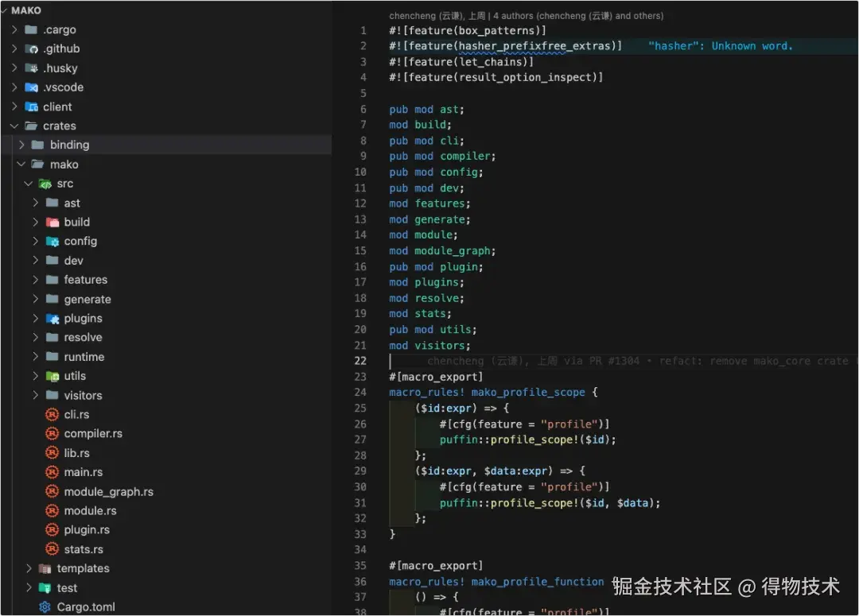Expand the test folder chevron

[29, 588]
